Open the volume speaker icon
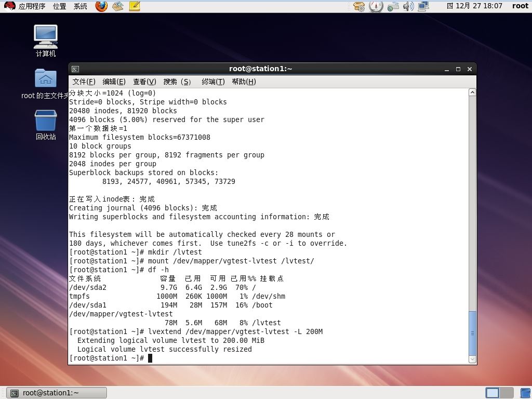The image size is (532, 399). pyautogui.click(x=408, y=6)
